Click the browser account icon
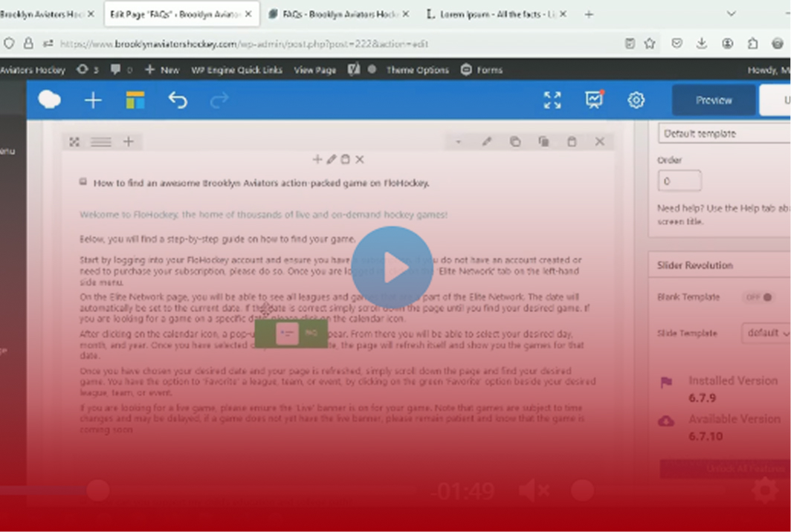The width and height of the screenshot is (791, 532). pyautogui.click(x=727, y=43)
